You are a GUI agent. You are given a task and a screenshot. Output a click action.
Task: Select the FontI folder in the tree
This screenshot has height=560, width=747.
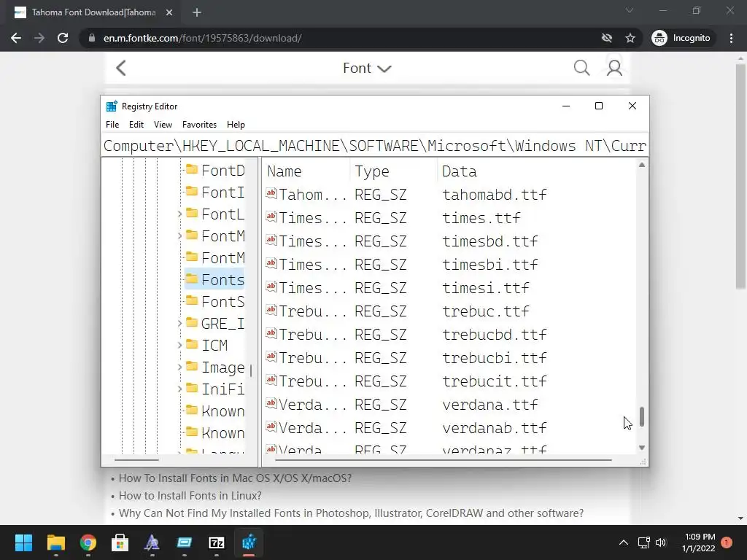click(x=222, y=192)
